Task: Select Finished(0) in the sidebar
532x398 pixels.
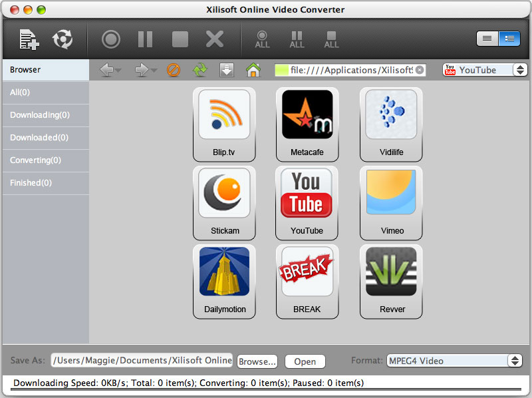Action: point(31,183)
